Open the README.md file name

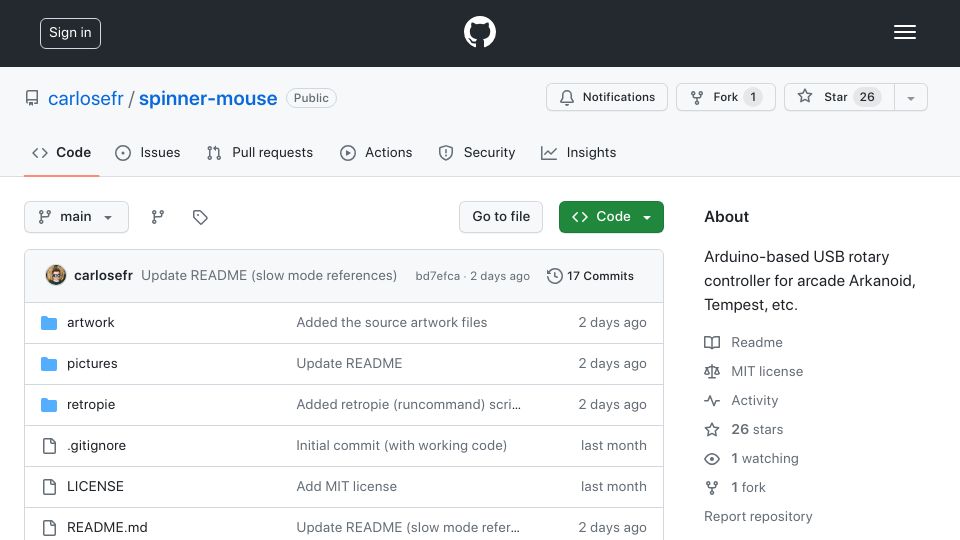tap(107, 527)
